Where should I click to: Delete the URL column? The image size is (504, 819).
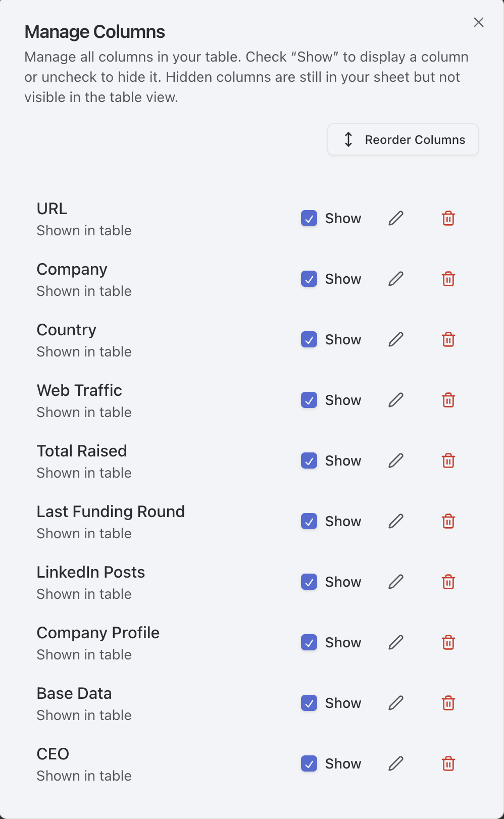[448, 218]
